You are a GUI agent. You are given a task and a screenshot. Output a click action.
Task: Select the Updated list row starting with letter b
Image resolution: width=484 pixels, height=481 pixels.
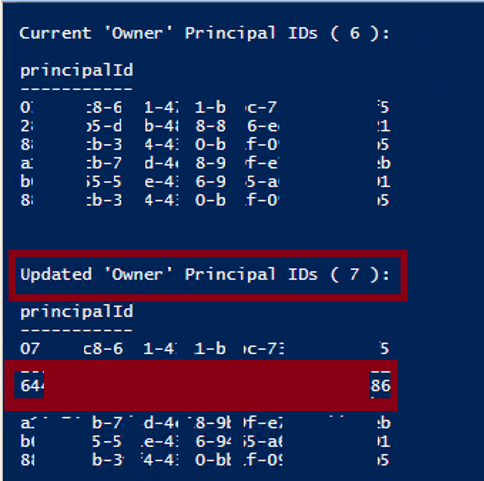click(x=205, y=442)
